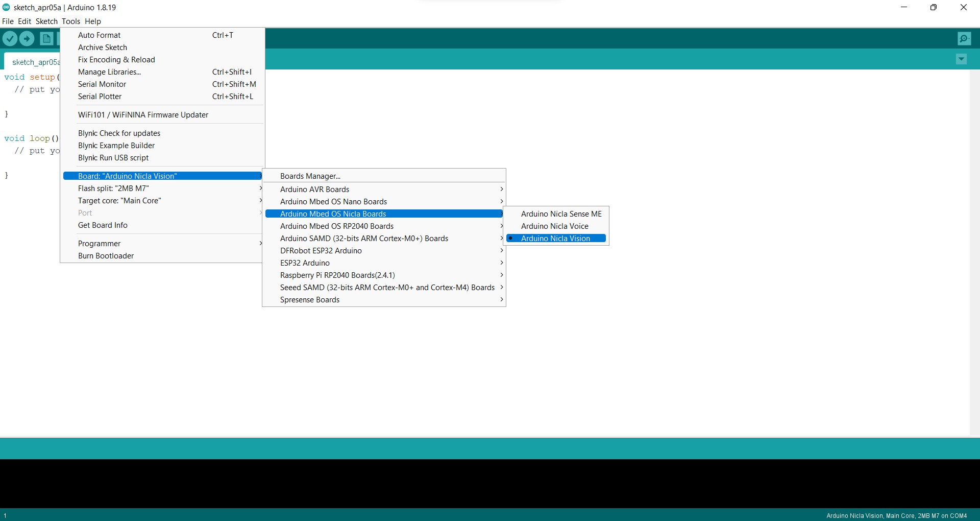Click the Tools menu in menu bar
This screenshot has height=521, width=980.
pyautogui.click(x=71, y=21)
